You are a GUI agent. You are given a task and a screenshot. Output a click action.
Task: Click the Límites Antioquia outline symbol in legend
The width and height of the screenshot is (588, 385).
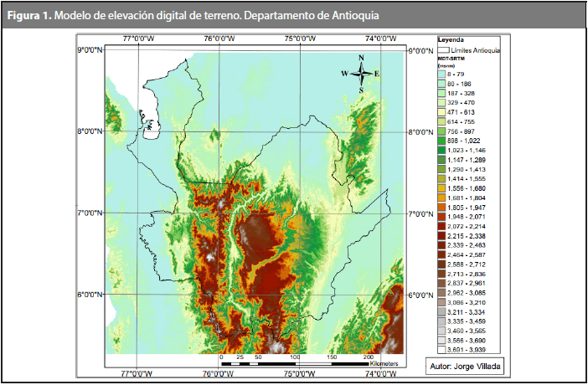[x=446, y=50]
